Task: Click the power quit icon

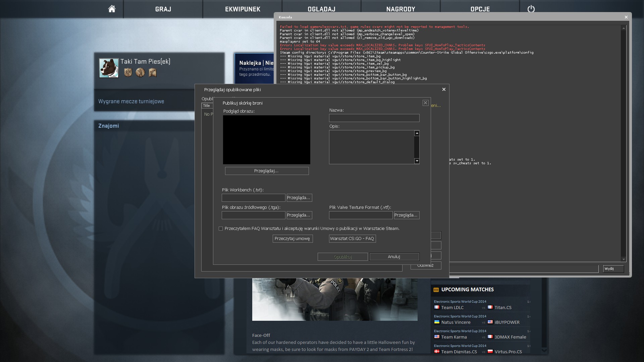Action: pos(531,9)
